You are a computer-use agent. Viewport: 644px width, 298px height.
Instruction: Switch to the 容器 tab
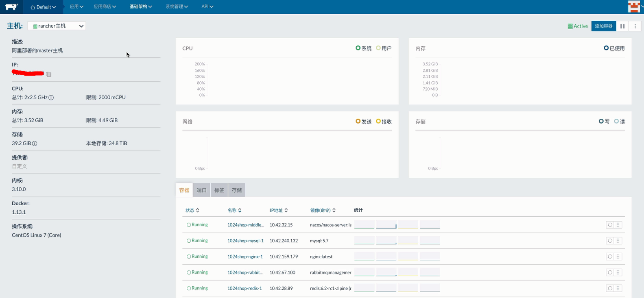(184, 190)
